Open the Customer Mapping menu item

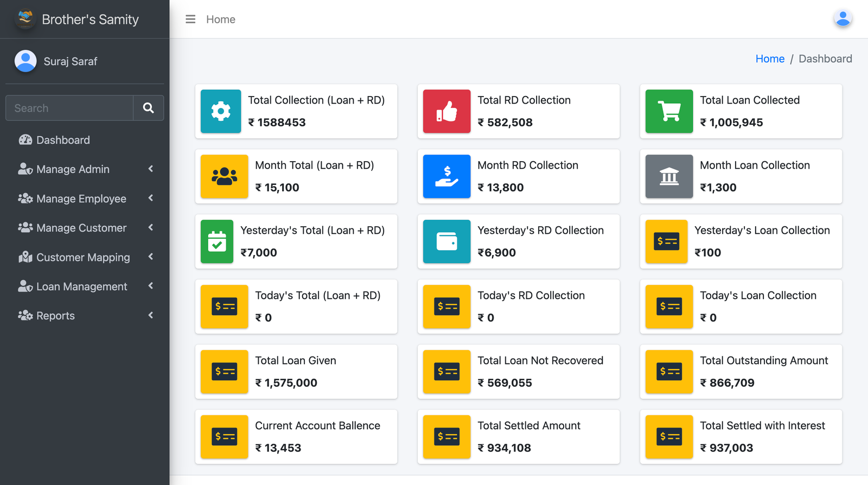(85, 257)
